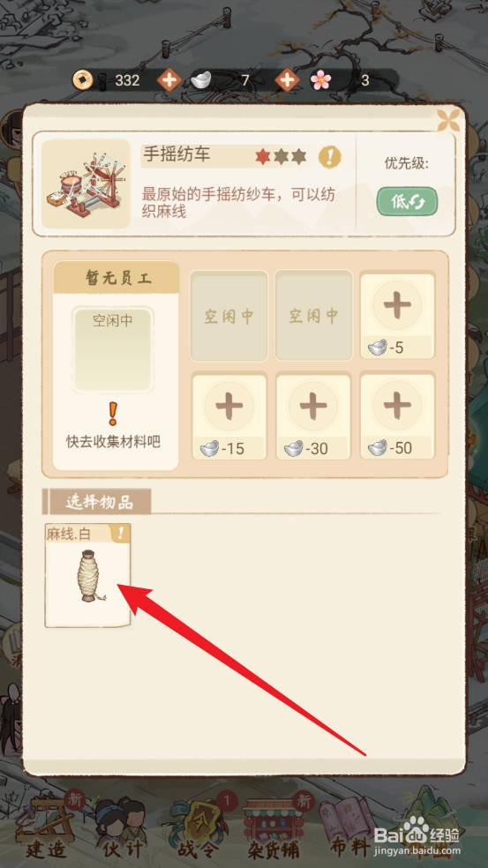Screen dimensions: 488x868
Task: Close the panel with the flower-shaped X icon
Action: pyautogui.click(x=448, y=121)
